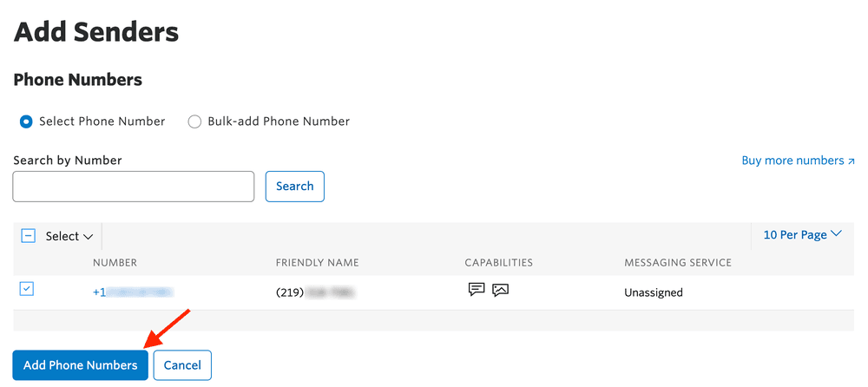
Task: Click the SMS capability speech bubble icon
Action: pyautogui.click(x=476, y=290)
